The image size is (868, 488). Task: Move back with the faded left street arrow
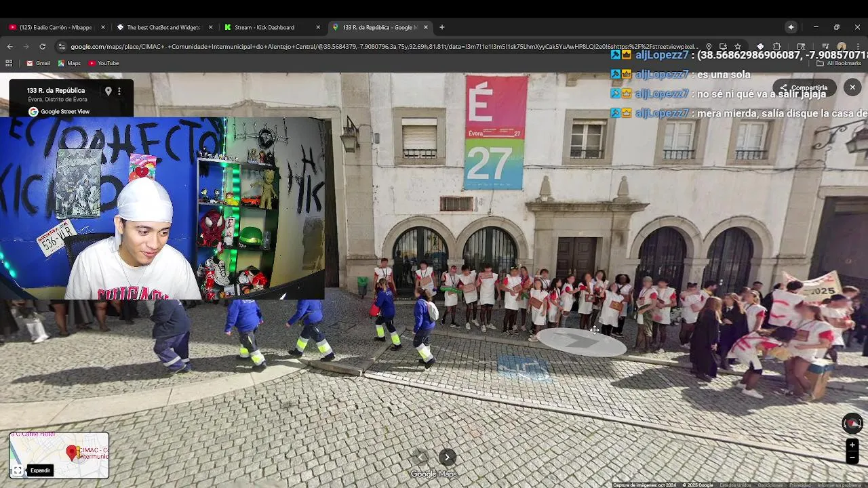(x=420, y=457)
